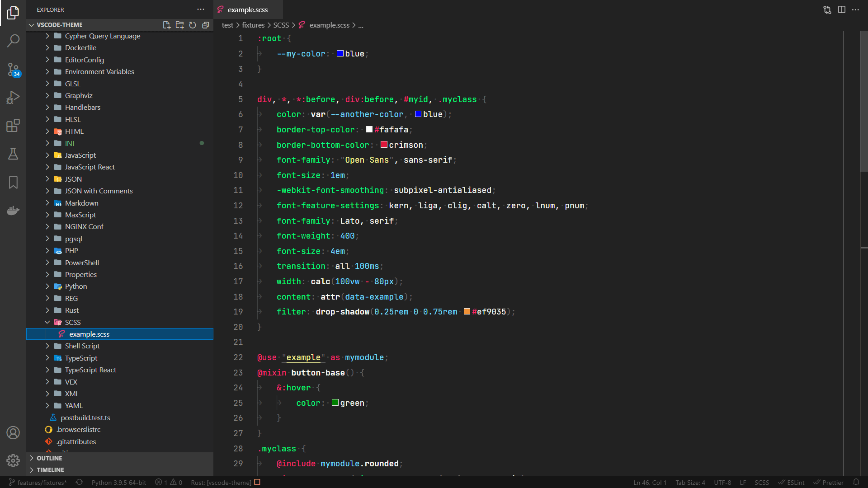This screenshot has height=488, width=868.
Task: Select the example.scss editor tab
Action: 247,9
